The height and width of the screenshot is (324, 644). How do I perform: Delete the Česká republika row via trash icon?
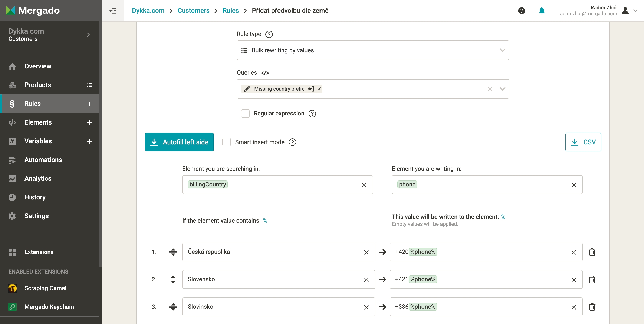[x=592, y=252]
